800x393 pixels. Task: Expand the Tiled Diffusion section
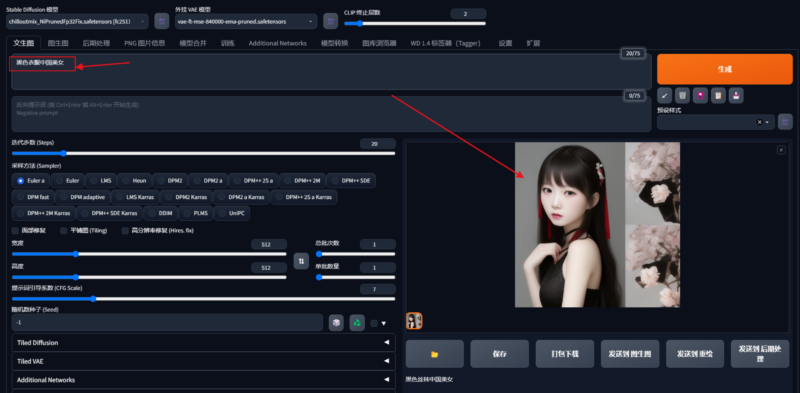(203, 342)
